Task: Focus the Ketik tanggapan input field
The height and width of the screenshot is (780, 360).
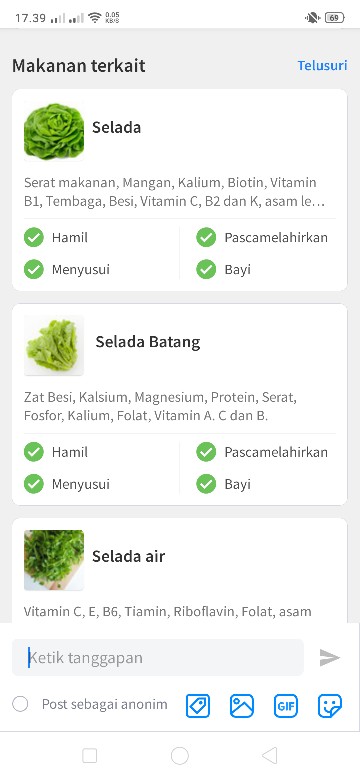Action: tap(158, 658)
